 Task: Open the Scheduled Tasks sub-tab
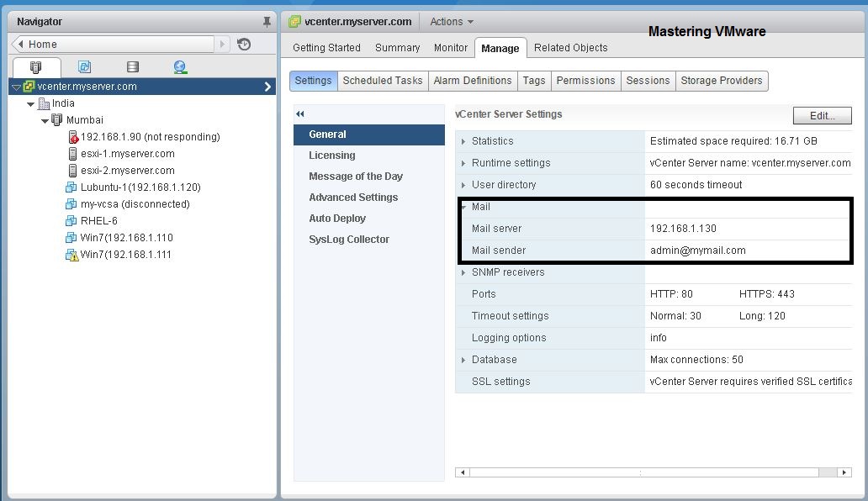[x=383, y=80]
